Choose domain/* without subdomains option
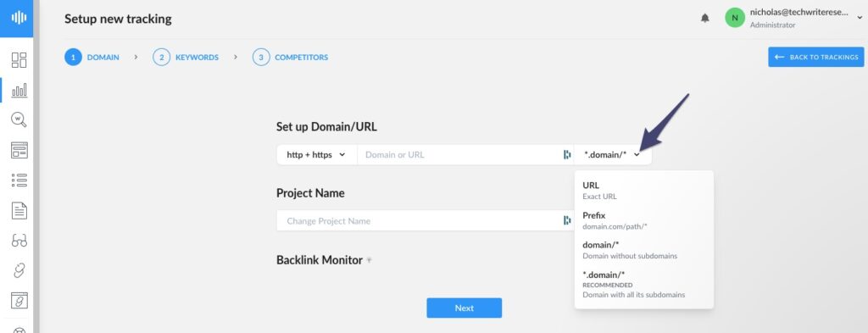This screenshot has width=868, height=333. (x=644, y=250)
